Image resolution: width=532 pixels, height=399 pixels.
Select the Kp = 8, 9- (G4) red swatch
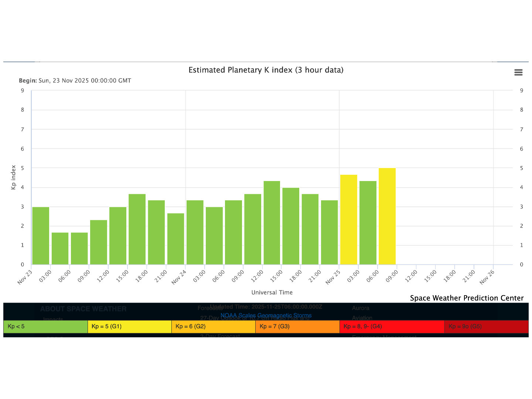tap(392, 327)
